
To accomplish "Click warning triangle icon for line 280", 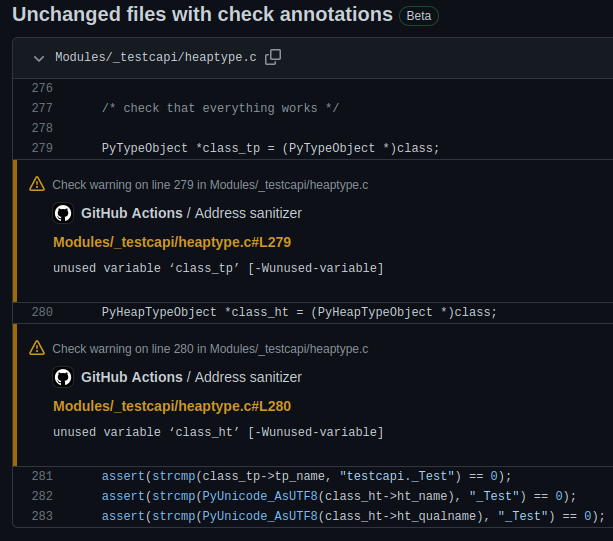I will pos(37,348).
